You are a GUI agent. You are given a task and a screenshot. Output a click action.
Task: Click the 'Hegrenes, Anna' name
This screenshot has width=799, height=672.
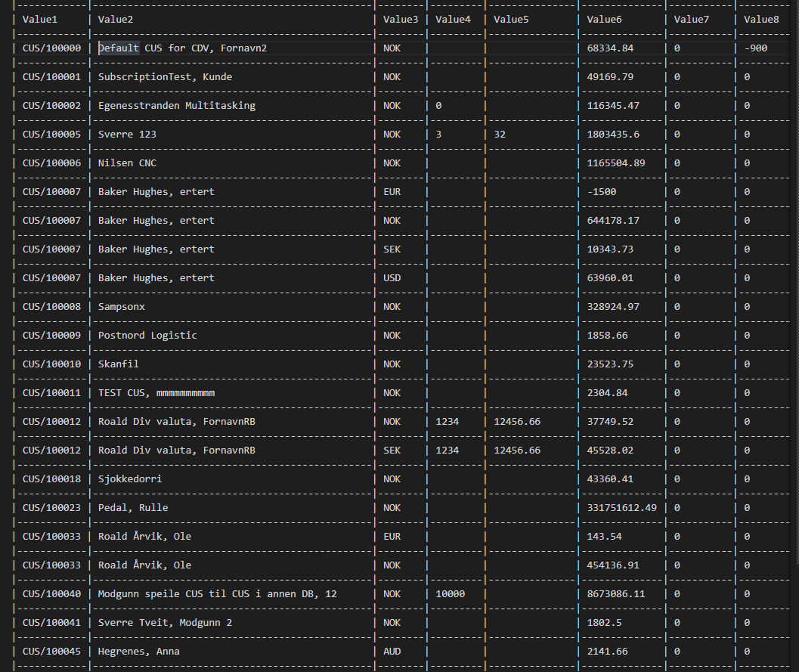coord(138,652)
